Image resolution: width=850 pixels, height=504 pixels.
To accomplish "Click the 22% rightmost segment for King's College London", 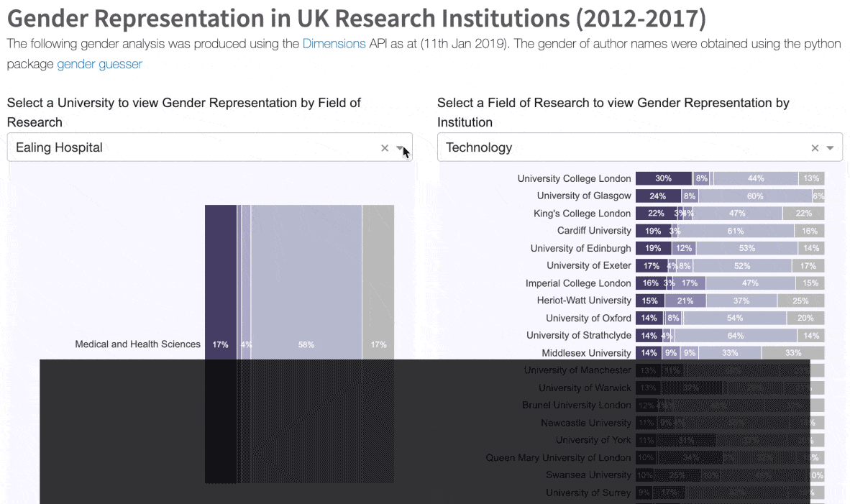I will click(803, 213).
